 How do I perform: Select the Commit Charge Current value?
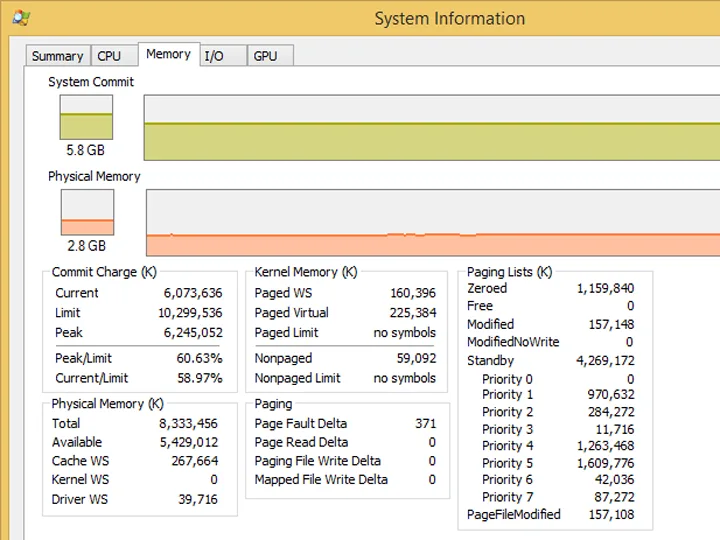(193, 293)
